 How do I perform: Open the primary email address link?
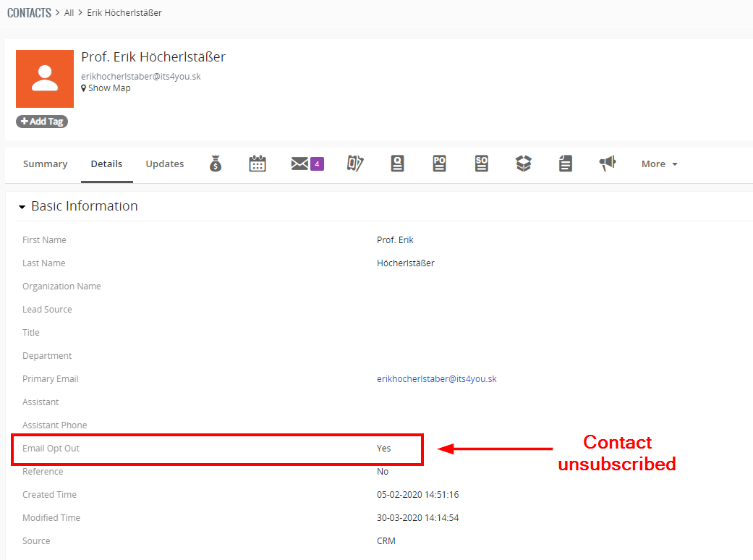point(436,379)
